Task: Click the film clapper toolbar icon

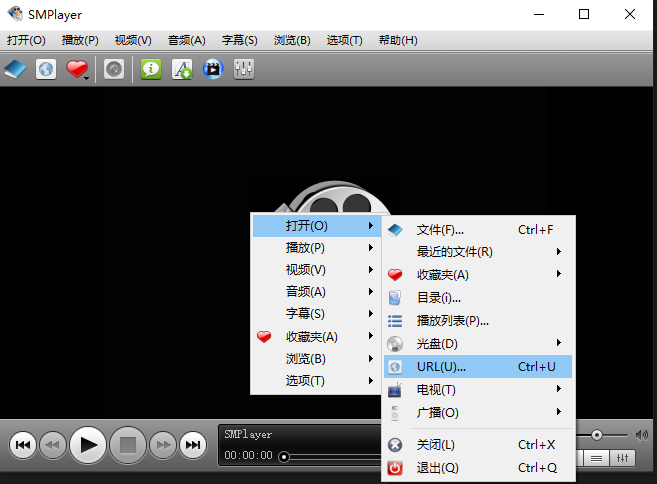Action: [x=213, y=69]
